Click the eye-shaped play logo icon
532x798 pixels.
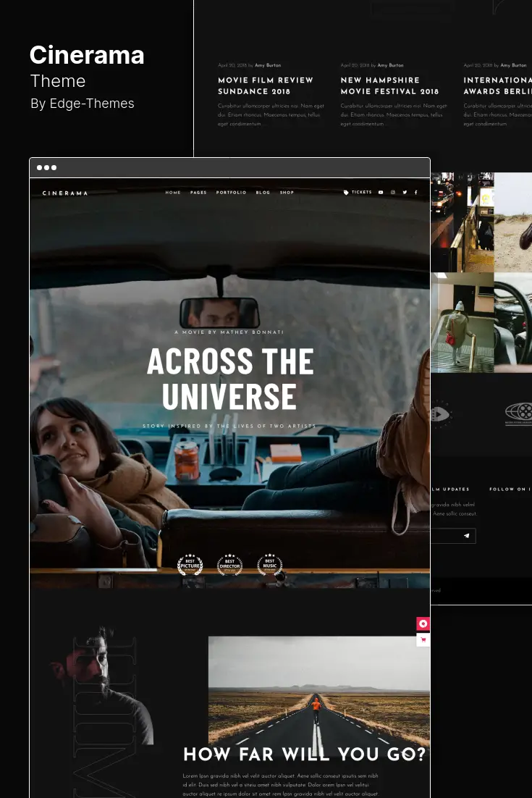tap(441, 413)
